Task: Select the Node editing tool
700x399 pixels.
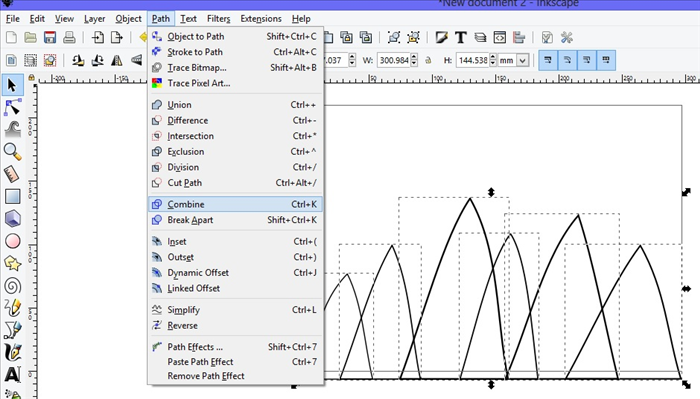Action: click(12, 108)
